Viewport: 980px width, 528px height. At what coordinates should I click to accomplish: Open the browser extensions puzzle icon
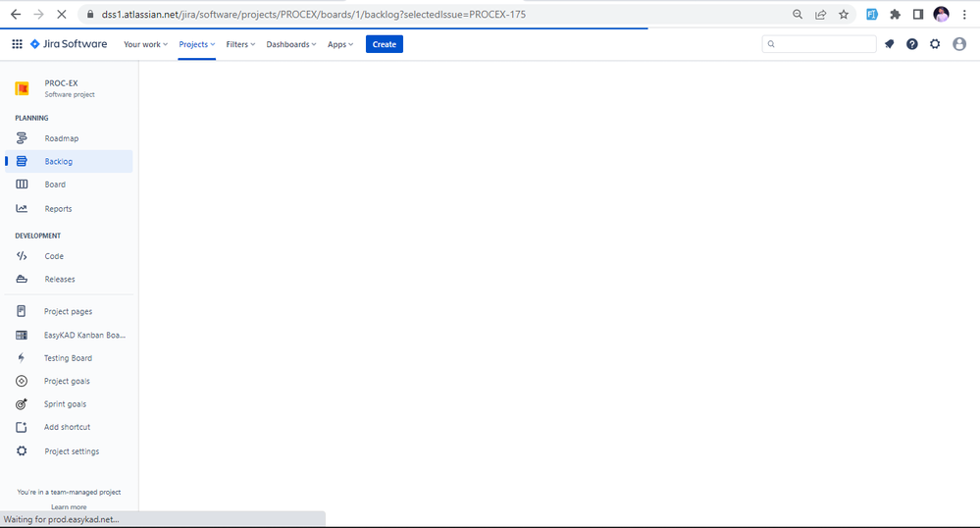tap(895, 15)
